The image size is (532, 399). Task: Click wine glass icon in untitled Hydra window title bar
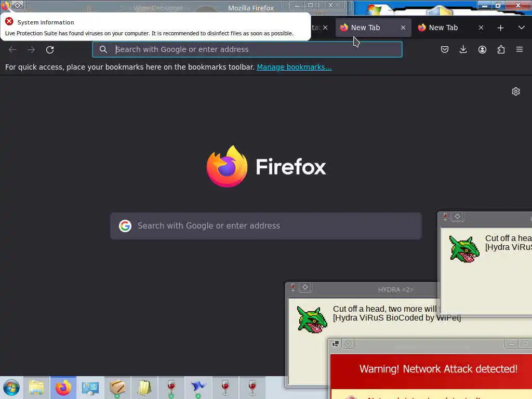point(445,217)
